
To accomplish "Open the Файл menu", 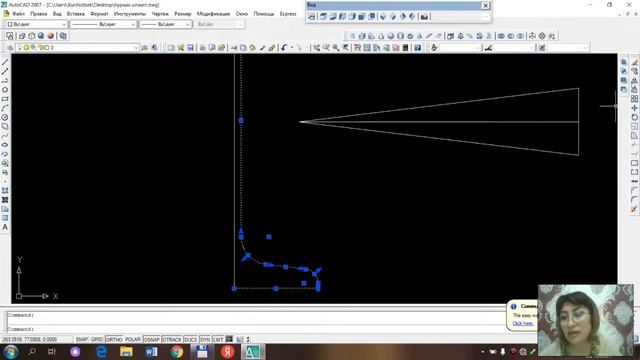I will pos(18,14).
